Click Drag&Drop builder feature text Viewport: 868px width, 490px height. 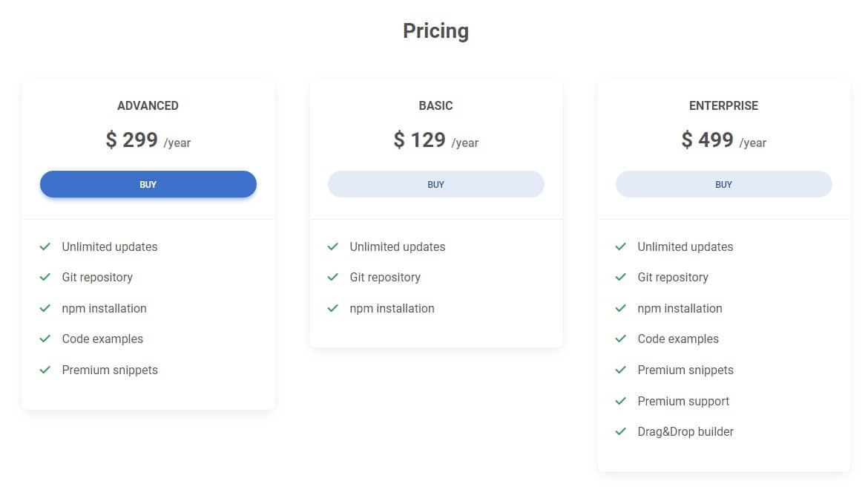pyautogui.click(x=685, y=431)
